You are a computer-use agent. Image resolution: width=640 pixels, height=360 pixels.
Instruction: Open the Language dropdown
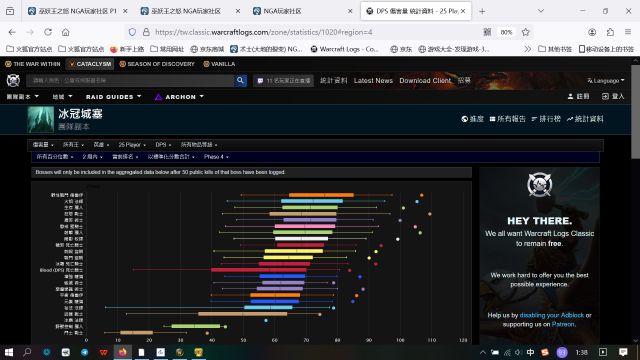coord(606,80)
